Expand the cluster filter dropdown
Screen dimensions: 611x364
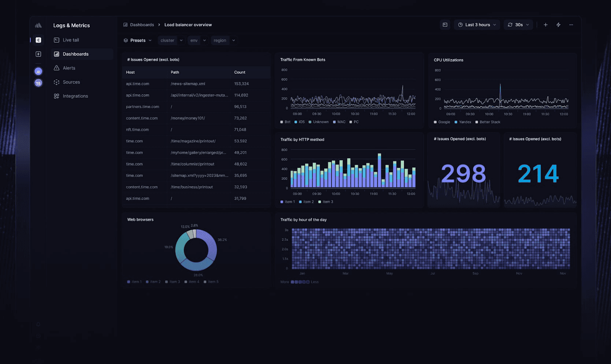tap(171, 40)
